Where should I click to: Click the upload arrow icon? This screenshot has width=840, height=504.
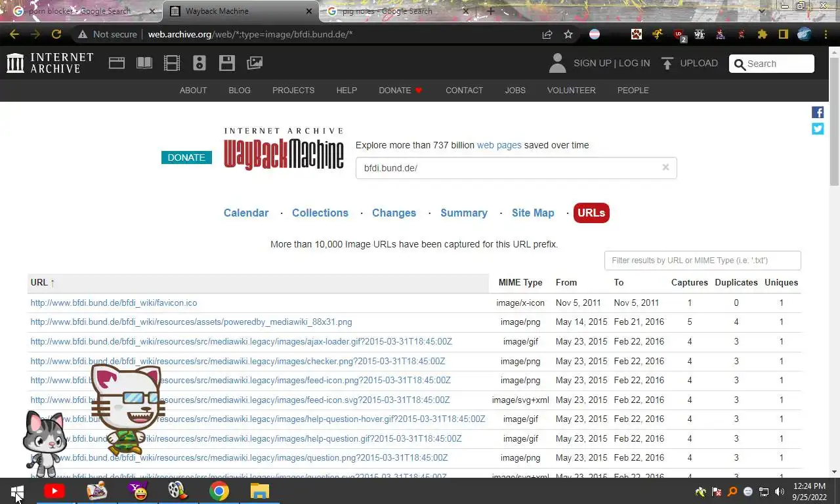coord(667,63)
